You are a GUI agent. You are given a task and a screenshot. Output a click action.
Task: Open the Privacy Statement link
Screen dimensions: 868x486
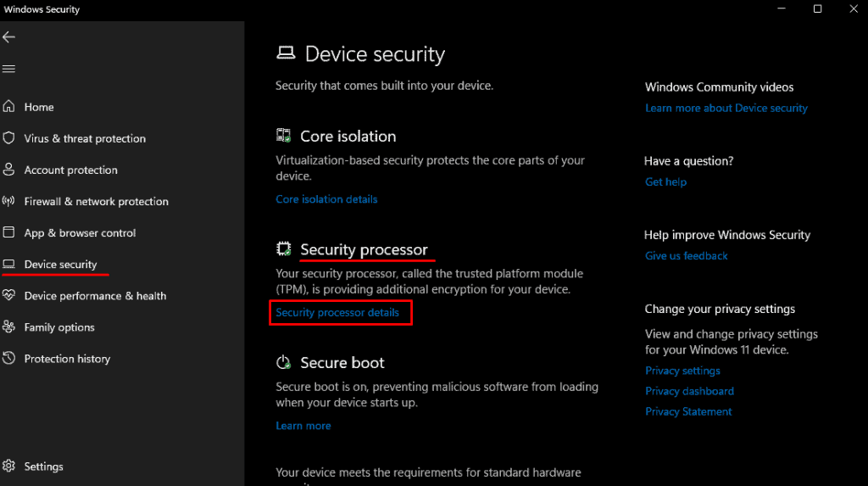688,411
